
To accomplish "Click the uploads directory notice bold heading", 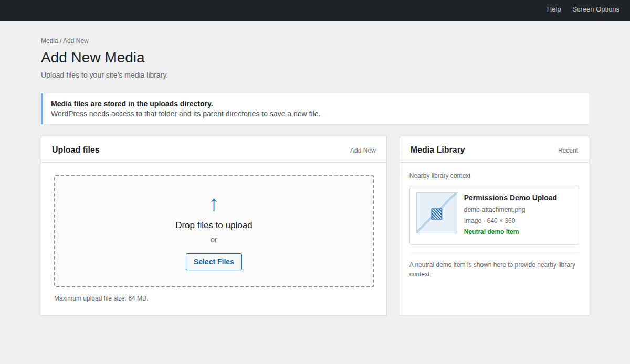I will (x=132, y=104).
